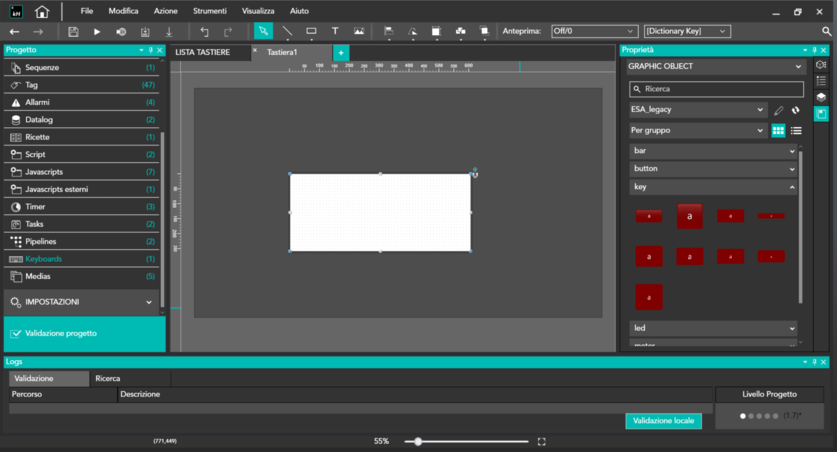Expand the IMPOSTAZIONI section
Screen dimensions: 837x452
click(82, 302)
